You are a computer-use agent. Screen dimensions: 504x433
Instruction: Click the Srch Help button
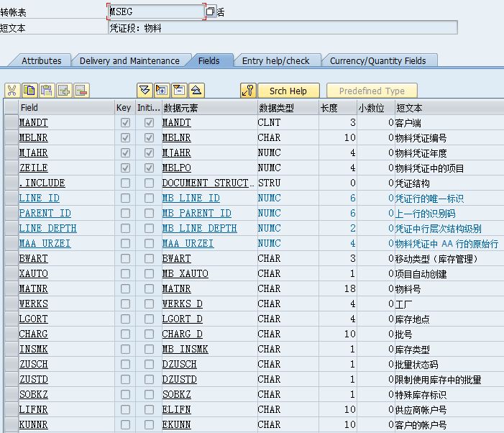click(288, 91)
